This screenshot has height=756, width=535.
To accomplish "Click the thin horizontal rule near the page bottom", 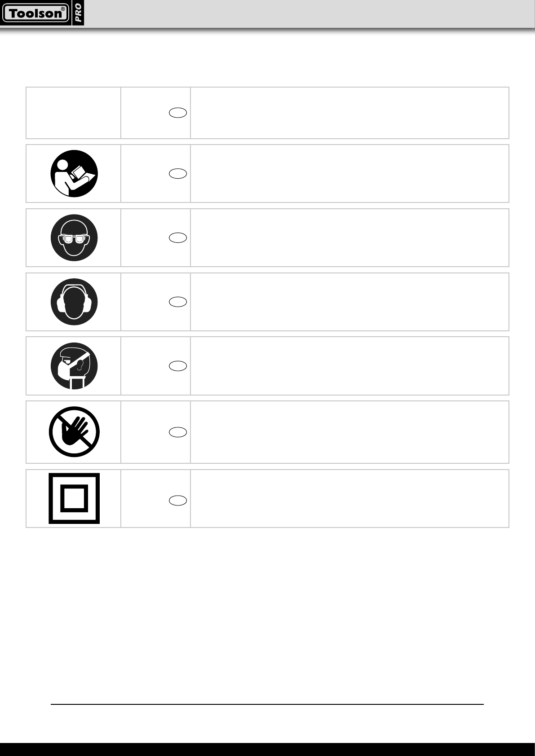I will point(267,704).
